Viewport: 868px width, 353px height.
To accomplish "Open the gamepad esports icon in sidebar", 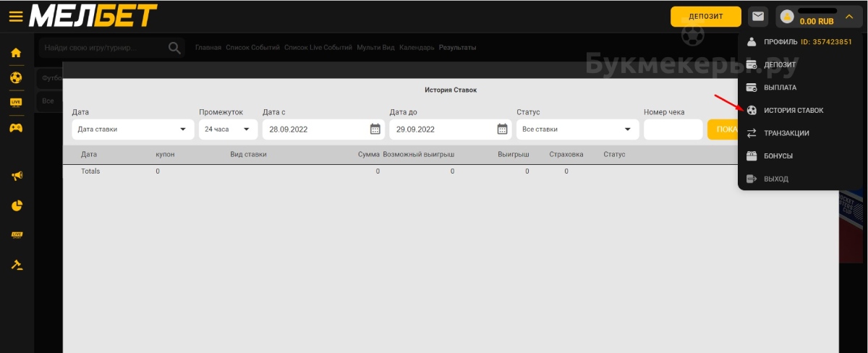I will pos(16,127).
